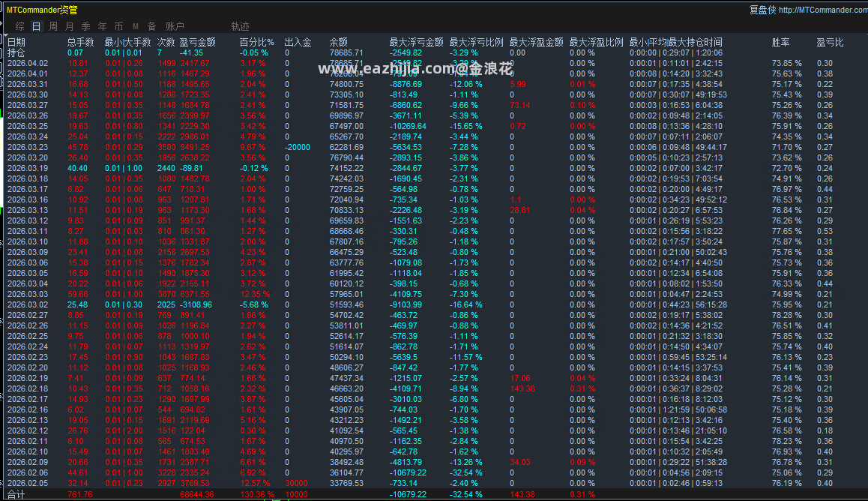The image size is (868, 501).
Task: Sort by the 日期 column header
Action: (16, 42)
